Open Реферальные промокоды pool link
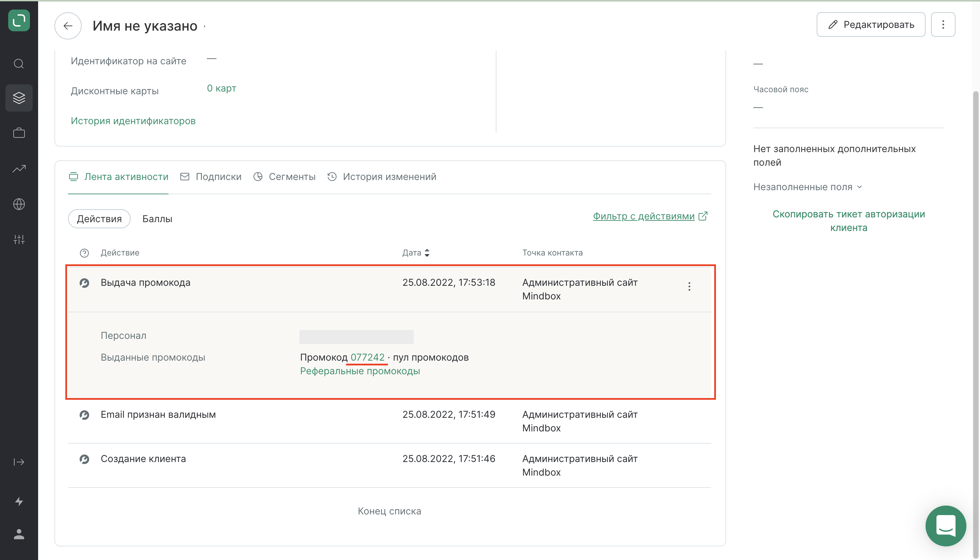This screenshot has width=980, height=560. click(360, 371)
